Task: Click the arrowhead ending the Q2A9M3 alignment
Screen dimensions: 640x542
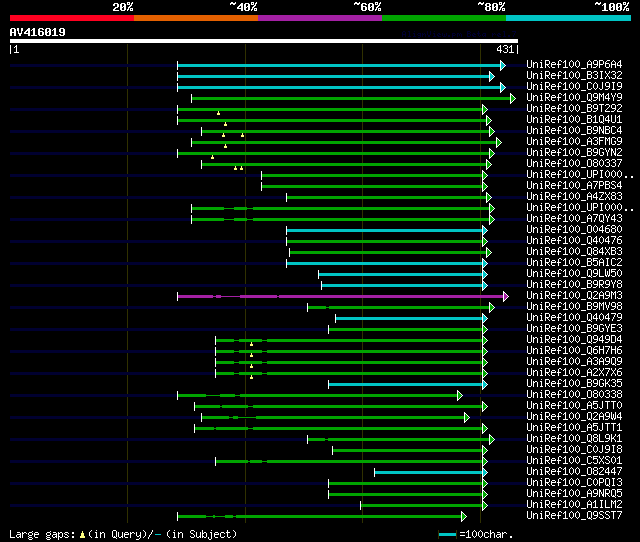Action: point(506,297)
